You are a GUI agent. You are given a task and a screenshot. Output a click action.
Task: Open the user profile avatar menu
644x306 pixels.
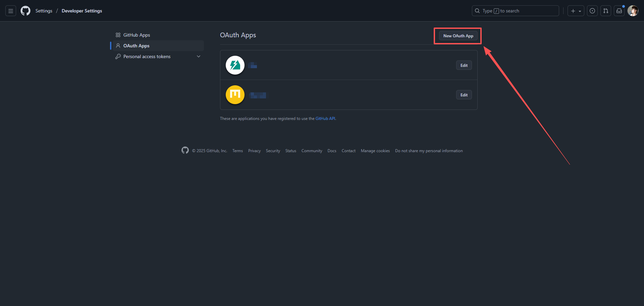tap(633, 11)
